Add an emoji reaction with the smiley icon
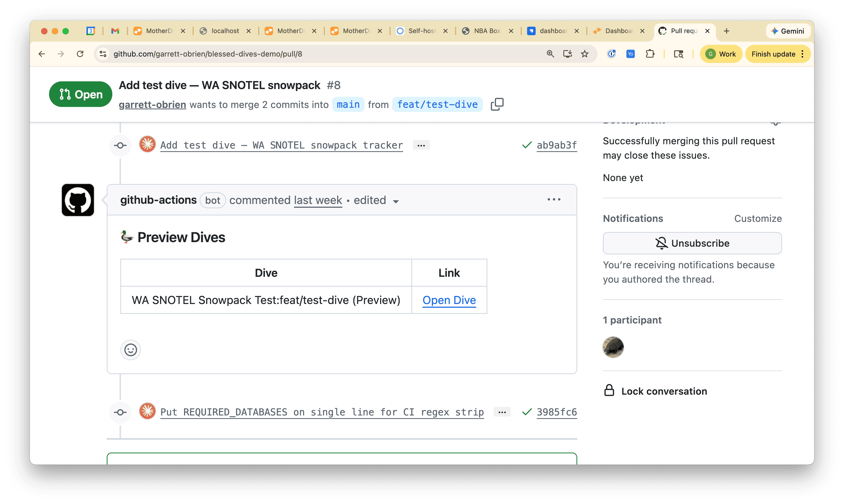Image resolution: width=844 pixels, height=504 pixels. pos(130,350)
